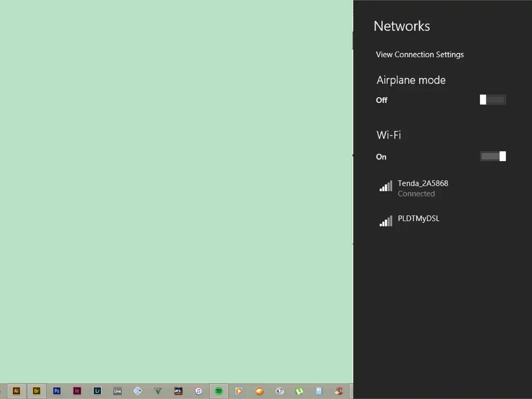Viewport: 532px width, 399px height.
Task: Select the connected Tenda_2A5868 network
Action: pos(423,188)
